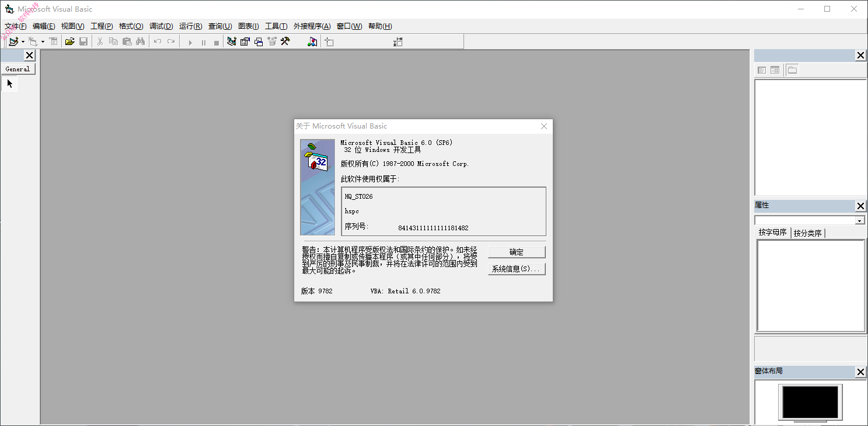Image resolution: width=868 pixels, height=426 pixels.
Task: Click the Visual Basic app icon in title bar
Action: point(9,9)
